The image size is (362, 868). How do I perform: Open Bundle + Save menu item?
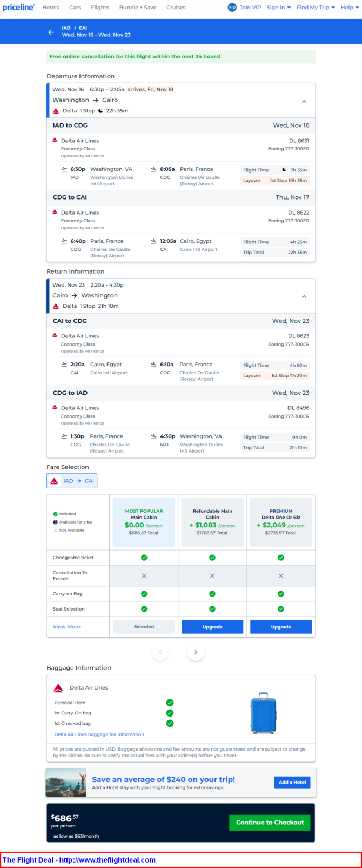pyautogui.click(x=138, y=8)
